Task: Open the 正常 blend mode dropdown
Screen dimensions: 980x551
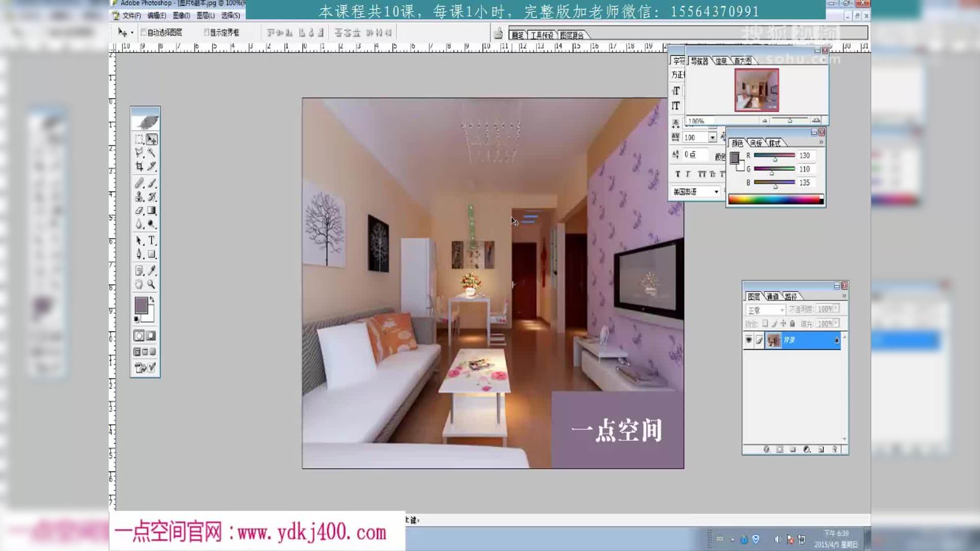Action: 782,310
